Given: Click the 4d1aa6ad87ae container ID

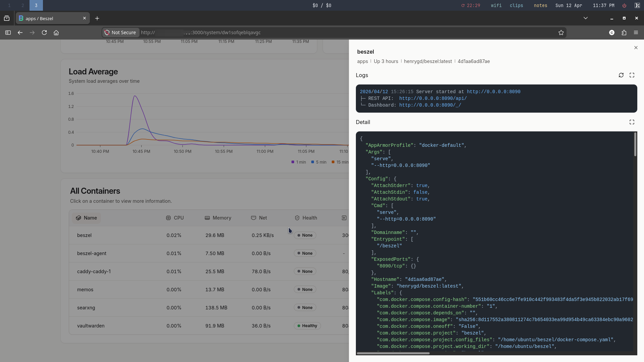Looking at the screenshot, I should tap(474, 61).
